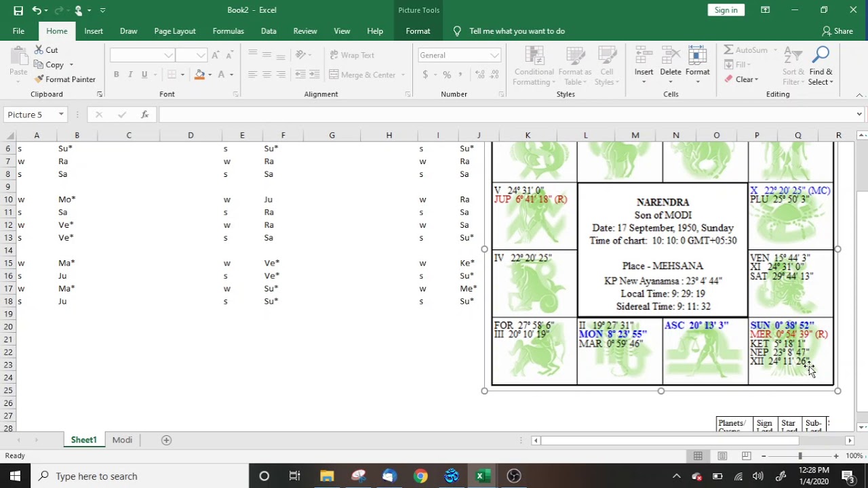Click the Format Painter brush icon

point(39,79)
